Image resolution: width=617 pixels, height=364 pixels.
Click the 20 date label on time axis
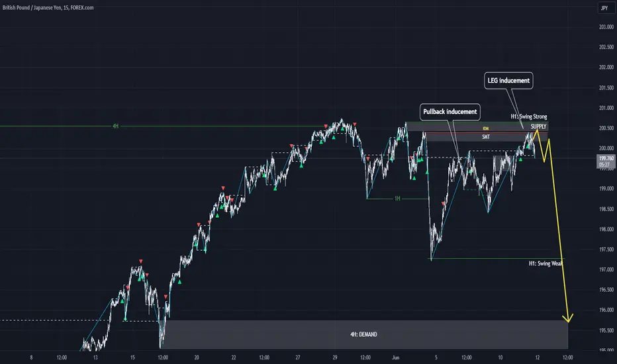[197, 357]
